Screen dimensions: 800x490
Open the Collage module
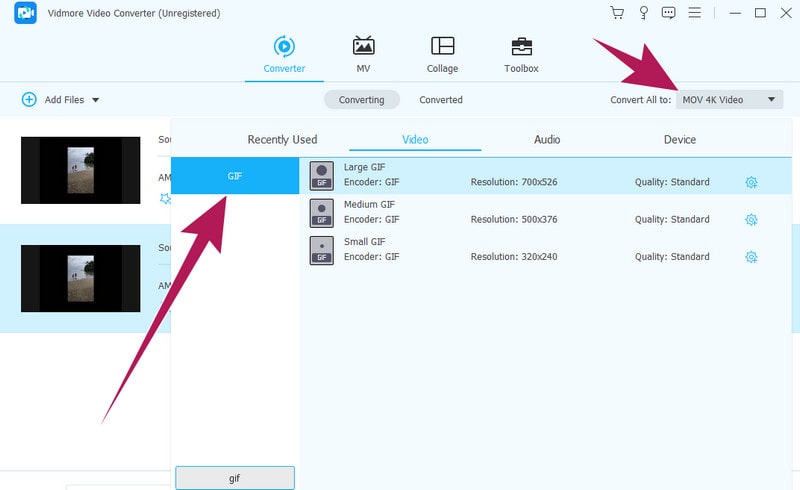pyautogui.click(x=442, y=55)
